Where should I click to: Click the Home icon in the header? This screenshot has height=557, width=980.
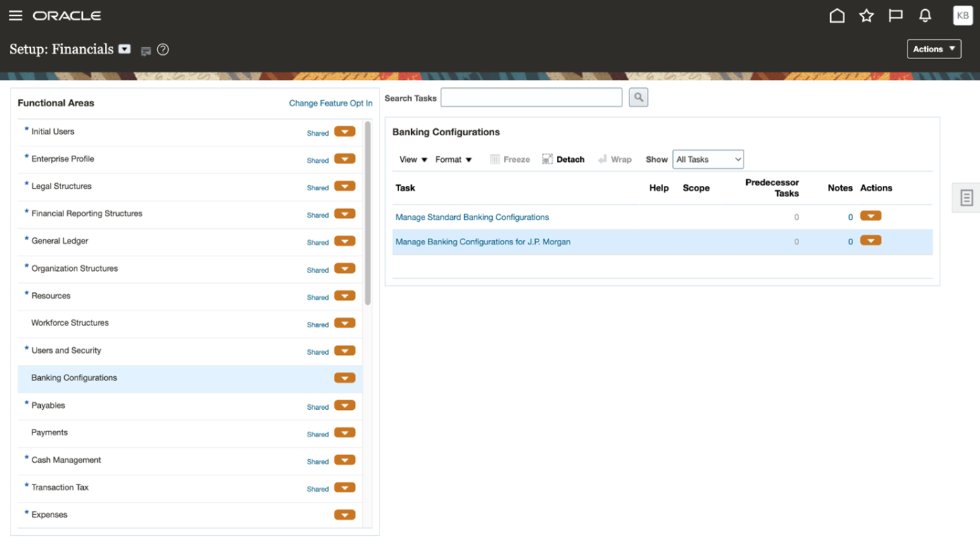[x=837, y=15]
